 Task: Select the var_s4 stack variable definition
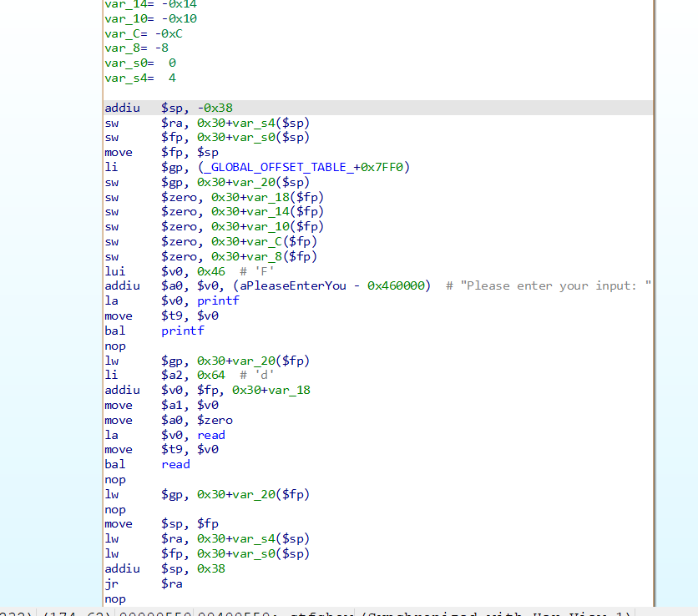pos(123,78)
